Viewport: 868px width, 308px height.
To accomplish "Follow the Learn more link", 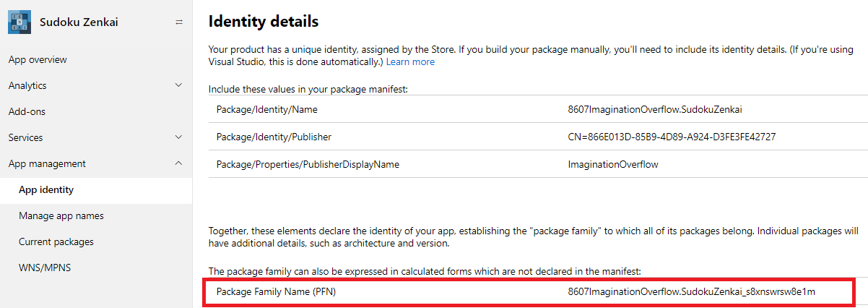I will tap(410, 62).
